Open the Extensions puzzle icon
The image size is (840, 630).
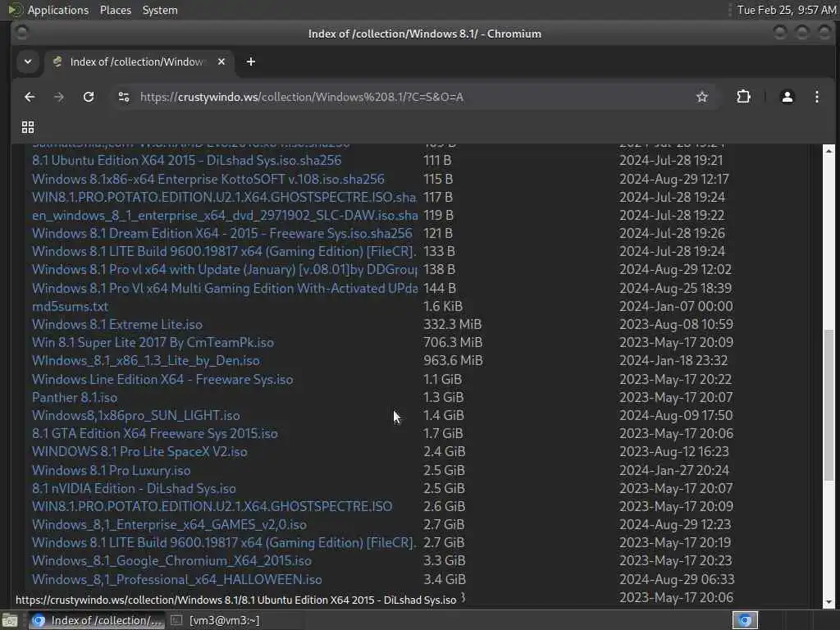point(743,97)
